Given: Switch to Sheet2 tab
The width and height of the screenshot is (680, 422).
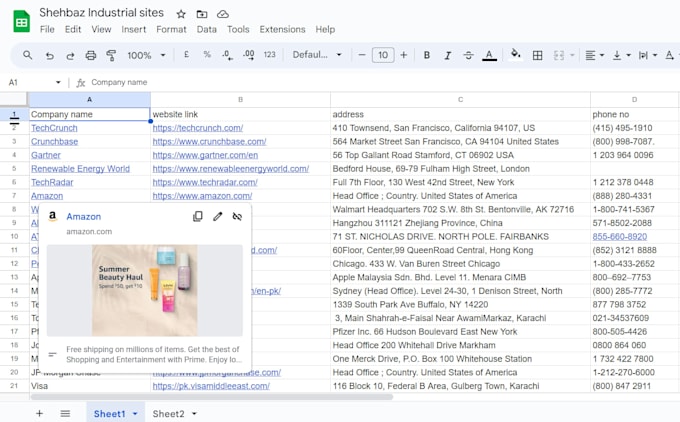Looking at the screenshot, I should coord(168,414).
